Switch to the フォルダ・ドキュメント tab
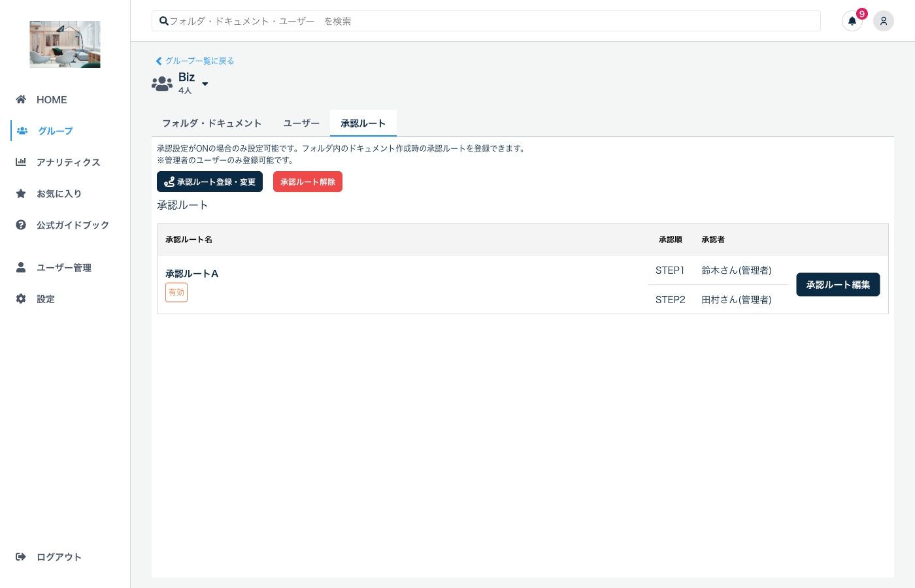The height and width of the screenshot is (588, 915). coord(212,123)
